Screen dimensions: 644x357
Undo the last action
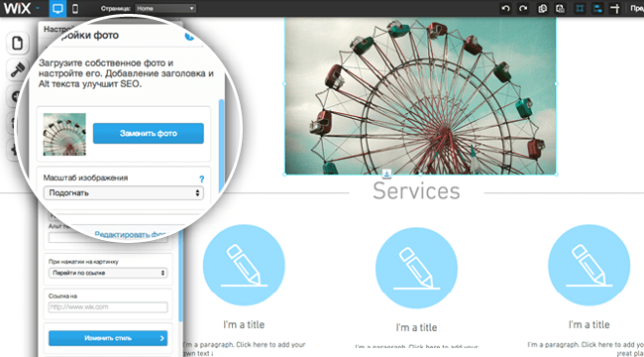505,9
